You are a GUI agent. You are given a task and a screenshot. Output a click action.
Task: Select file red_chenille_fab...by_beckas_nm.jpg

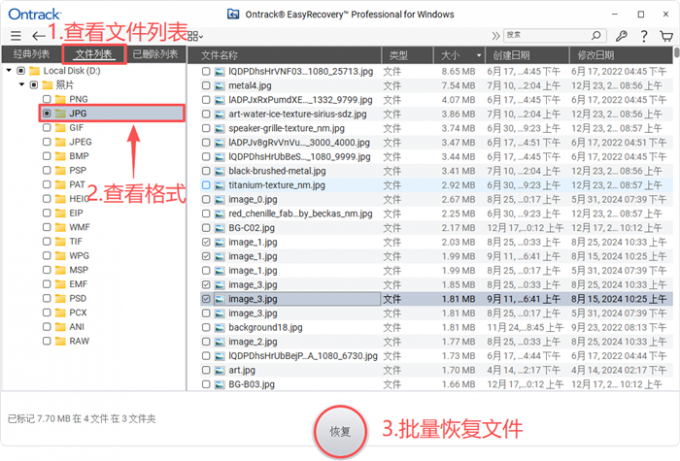[x=301, y=213]
